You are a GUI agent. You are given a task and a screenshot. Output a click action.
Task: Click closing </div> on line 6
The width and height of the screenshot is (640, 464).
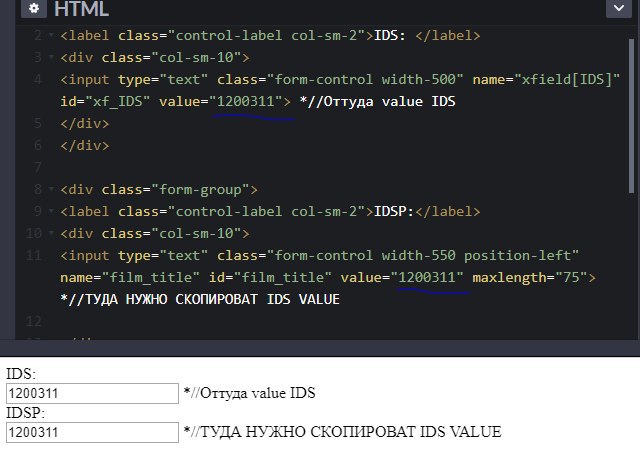click(x=85, y=145)
